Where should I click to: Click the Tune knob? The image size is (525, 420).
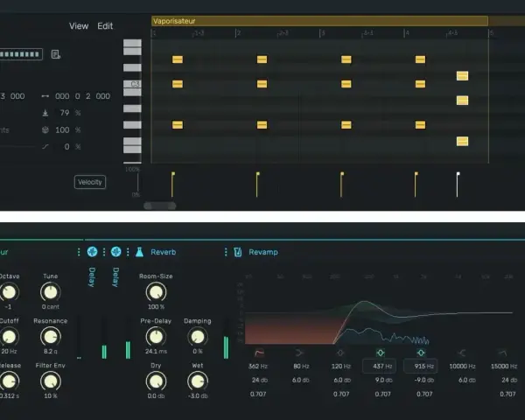click(x=51, y=292)
